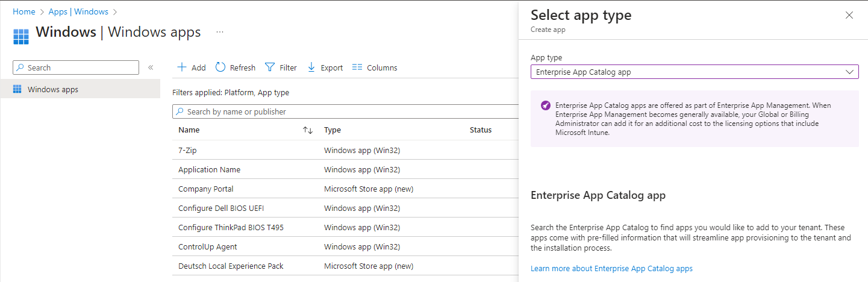Screen dimensions: 868x282
Task: Open the ellipsis more options menu
Action: coord(220,32)
